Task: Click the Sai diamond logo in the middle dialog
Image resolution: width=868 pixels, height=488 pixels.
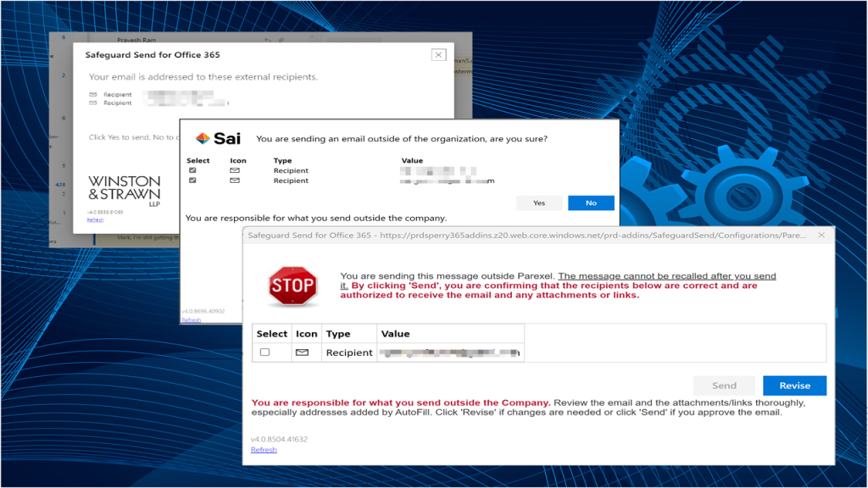Action: [203, 136]
